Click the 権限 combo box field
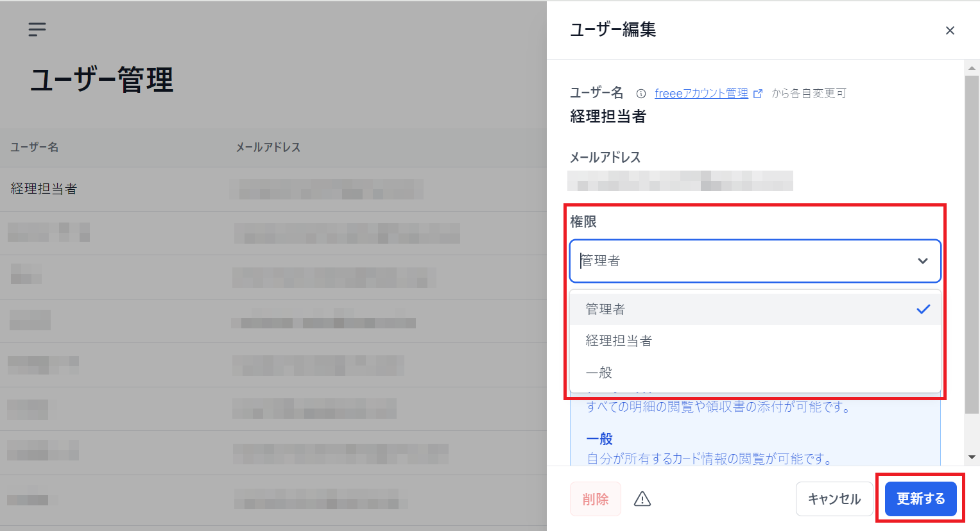 click(x=755, y=261)
